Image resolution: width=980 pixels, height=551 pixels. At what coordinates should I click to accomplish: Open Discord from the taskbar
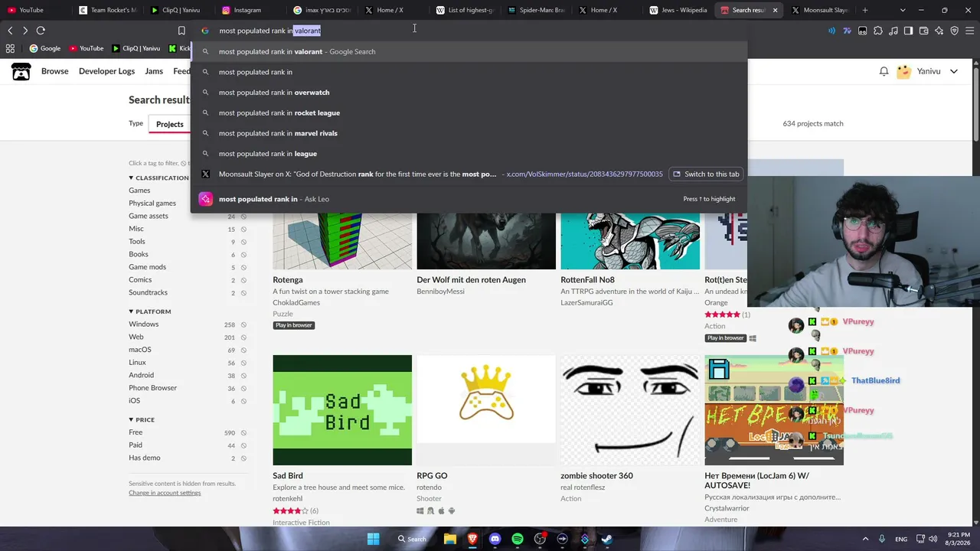click(x=495, y=539)
